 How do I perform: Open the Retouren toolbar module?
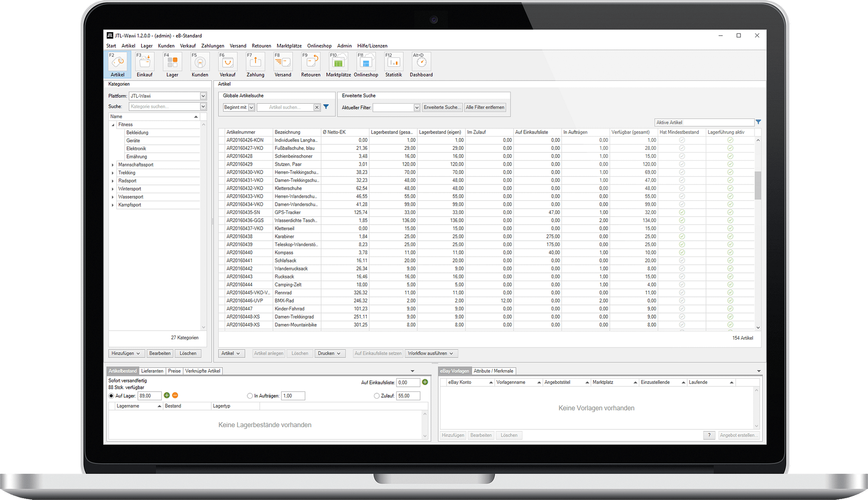pyautogui.click(x=311, y=65)
